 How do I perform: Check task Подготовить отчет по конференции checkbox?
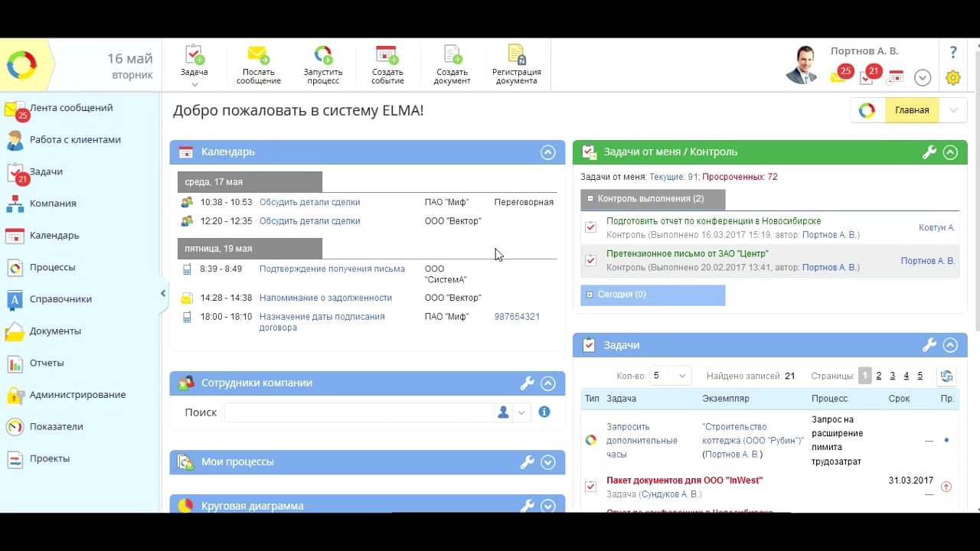[x=590, y=227]
